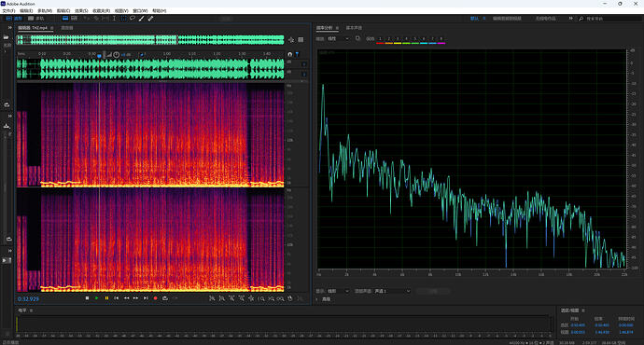Click the workspace search magnifier icon
644x345 pixels.
point(581,19)
